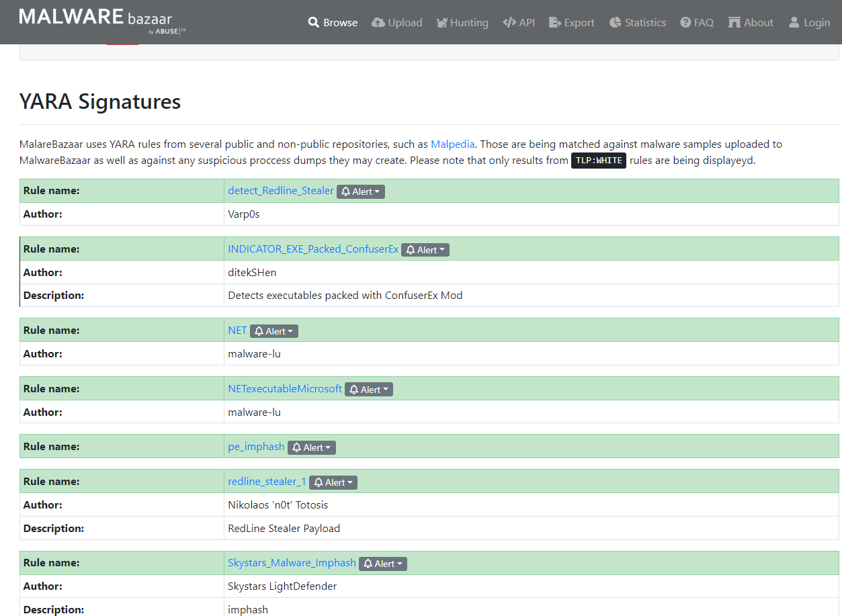
Task: Open Alert dropdown for detect_Redline_Stealer
Action: pyautogui.click(x=361, y=191)
